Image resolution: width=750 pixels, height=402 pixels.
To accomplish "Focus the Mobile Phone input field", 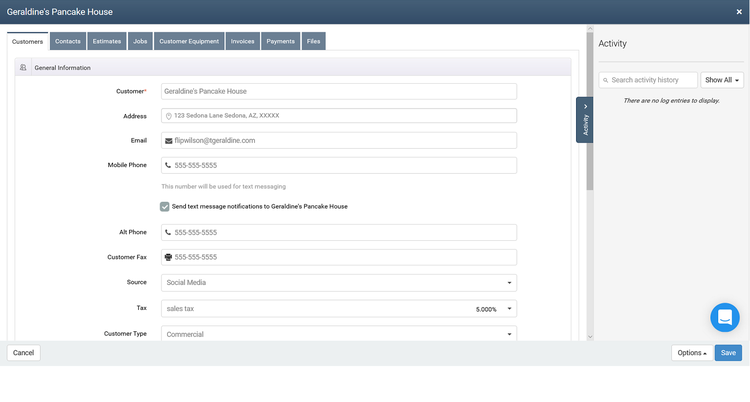I will 339,165.
